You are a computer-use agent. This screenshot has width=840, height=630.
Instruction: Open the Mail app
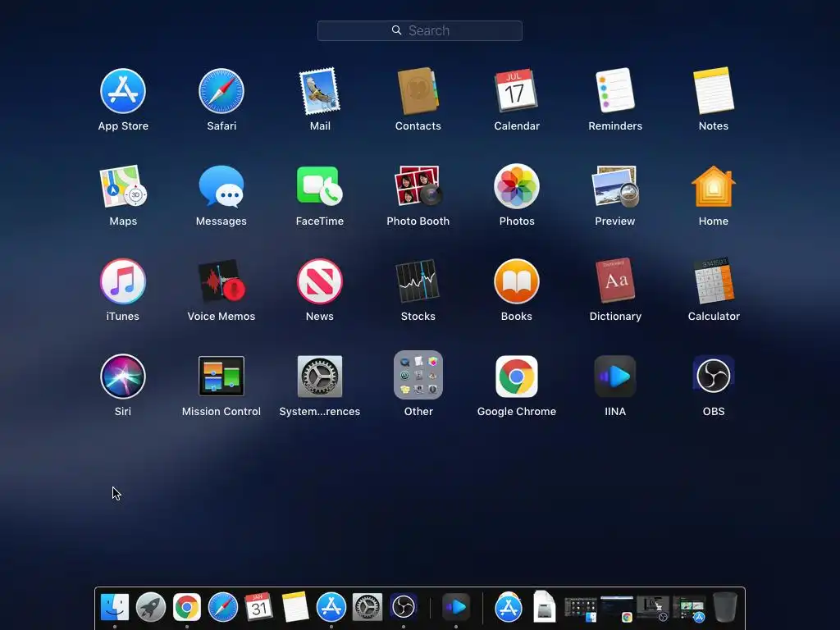point(320,91)
